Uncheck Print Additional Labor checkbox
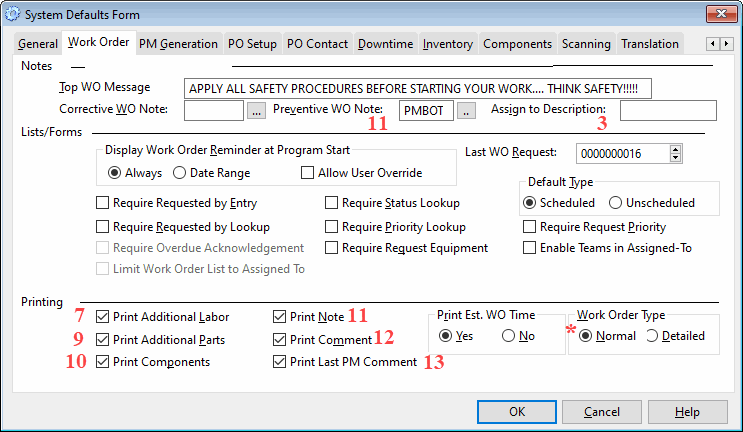This screenshot has width=743, height=432. click(103, 317)
